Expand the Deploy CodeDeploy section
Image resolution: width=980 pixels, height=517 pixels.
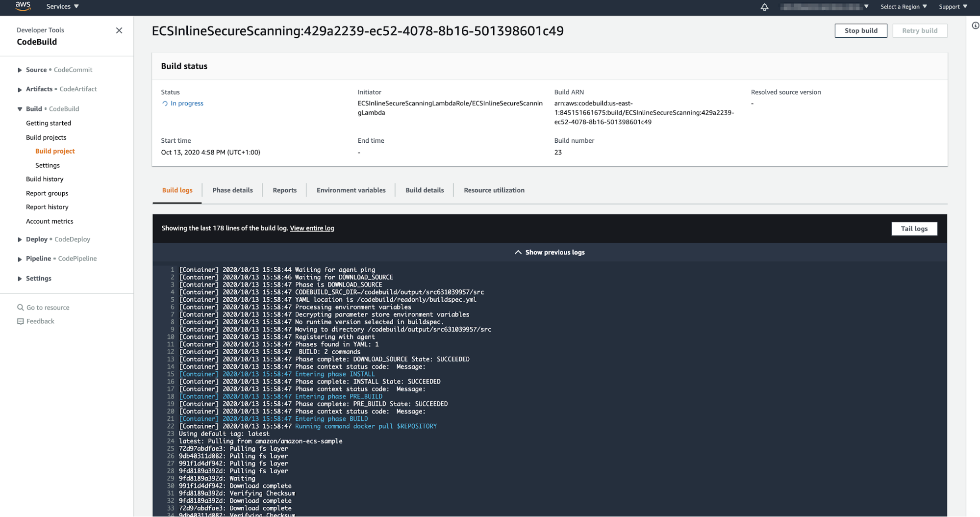[20, 239]
